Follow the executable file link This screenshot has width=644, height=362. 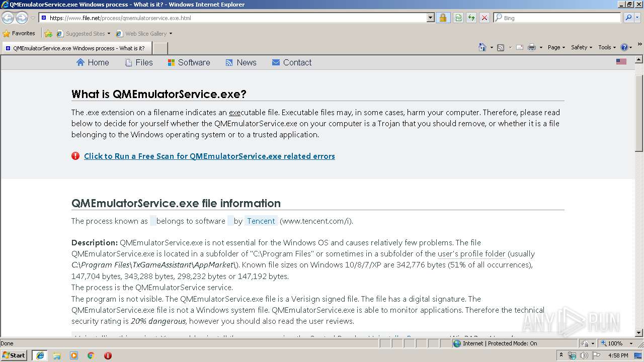point(234,113)
